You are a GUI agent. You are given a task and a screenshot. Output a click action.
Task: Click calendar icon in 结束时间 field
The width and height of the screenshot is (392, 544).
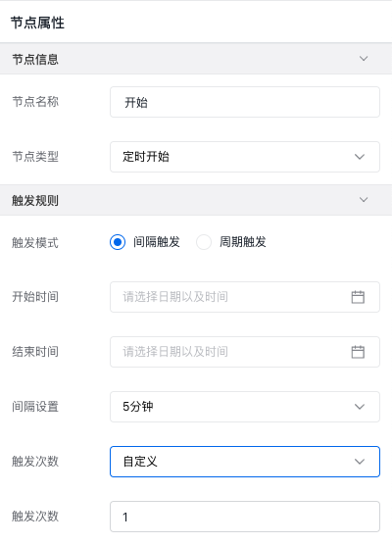coord(358,352)
